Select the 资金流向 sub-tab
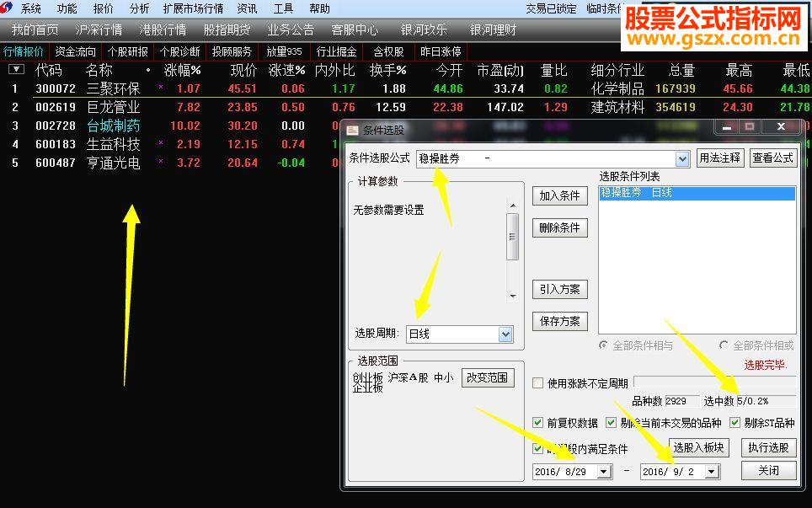This screenshot has width=812, height=508. click(76, 51)
